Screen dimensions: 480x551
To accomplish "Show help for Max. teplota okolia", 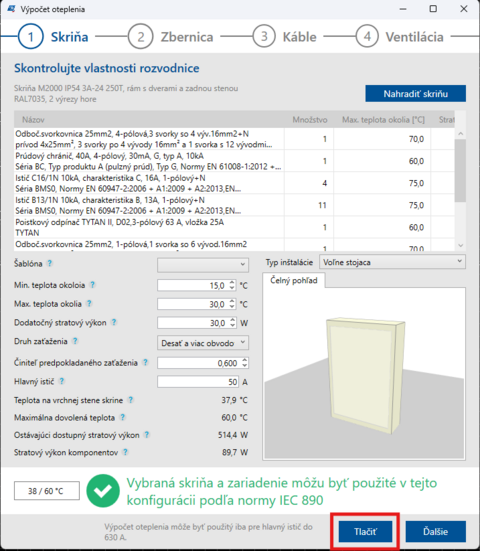I will 89,304.
